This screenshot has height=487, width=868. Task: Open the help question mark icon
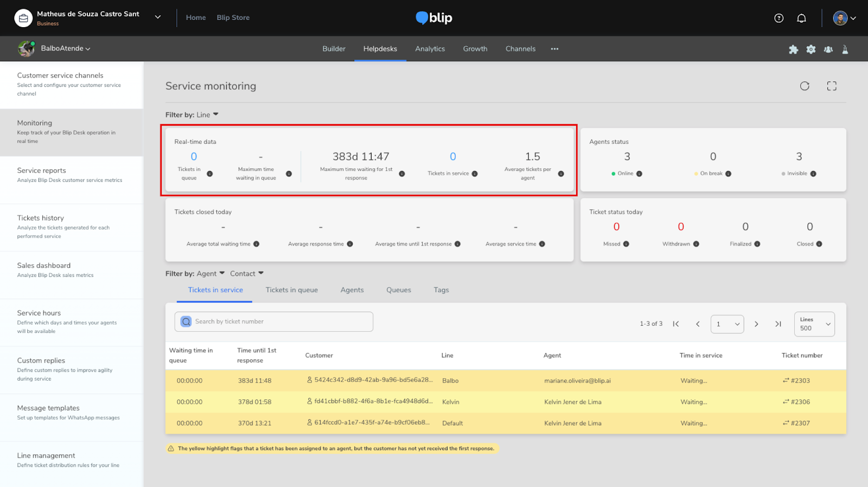[x=779, y=18]
